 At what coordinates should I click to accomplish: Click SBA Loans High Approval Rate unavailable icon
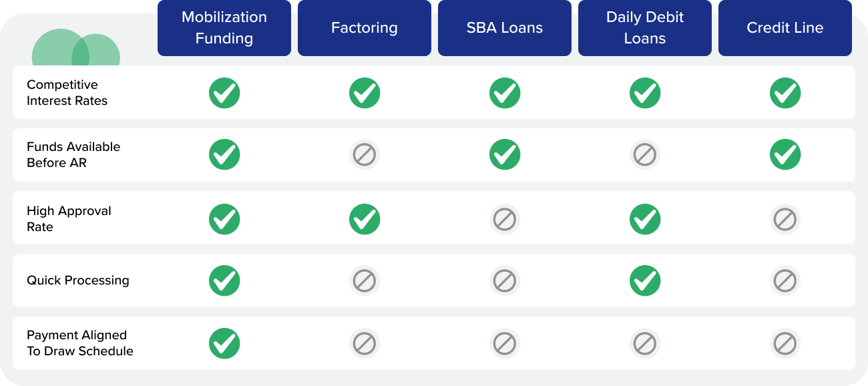[505, 219]
